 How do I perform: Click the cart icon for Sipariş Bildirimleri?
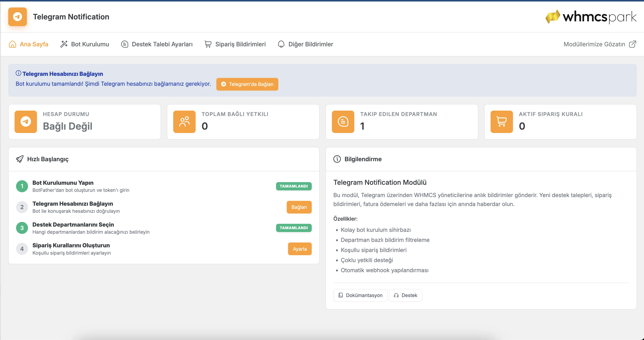click(x=208, y=44)
